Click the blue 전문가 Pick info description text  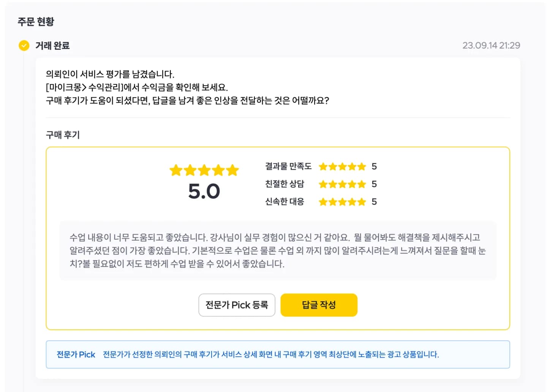click(x=271, y=354)
